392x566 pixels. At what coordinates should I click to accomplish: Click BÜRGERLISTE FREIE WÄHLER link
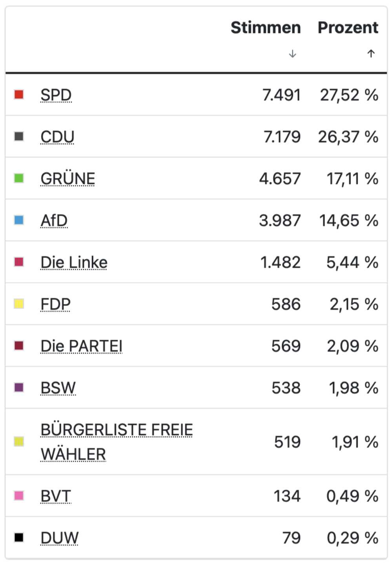(x=117, y=442)
